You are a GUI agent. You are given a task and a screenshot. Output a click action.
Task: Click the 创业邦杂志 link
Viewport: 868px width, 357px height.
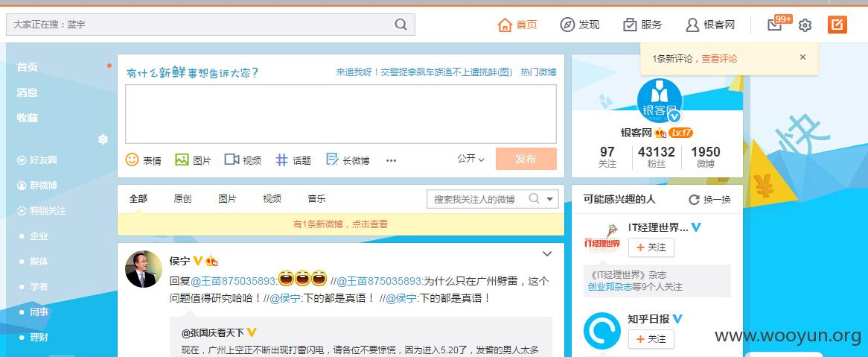(610, 287)
